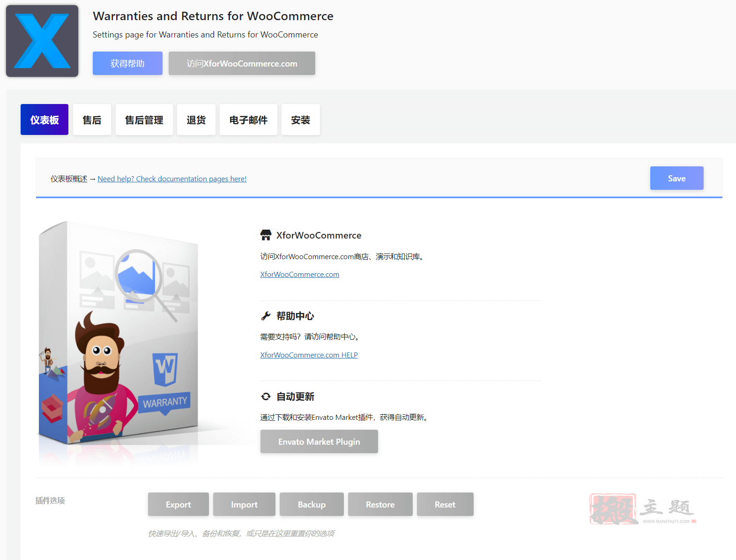Screen dimensions: 736x560
Task: Open the XforWooCommerce.com HELP link
Action: click(309, 355)
